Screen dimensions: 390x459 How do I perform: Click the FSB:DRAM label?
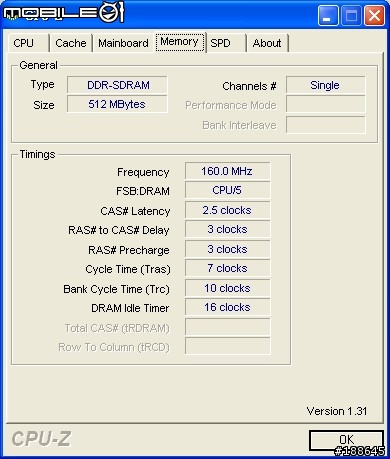[x=143, y=191]
